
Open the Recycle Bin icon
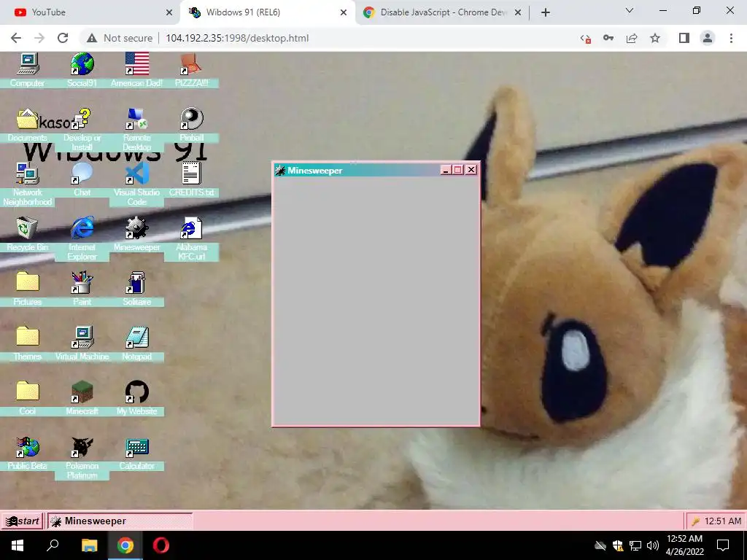click(x=28, y=228)
